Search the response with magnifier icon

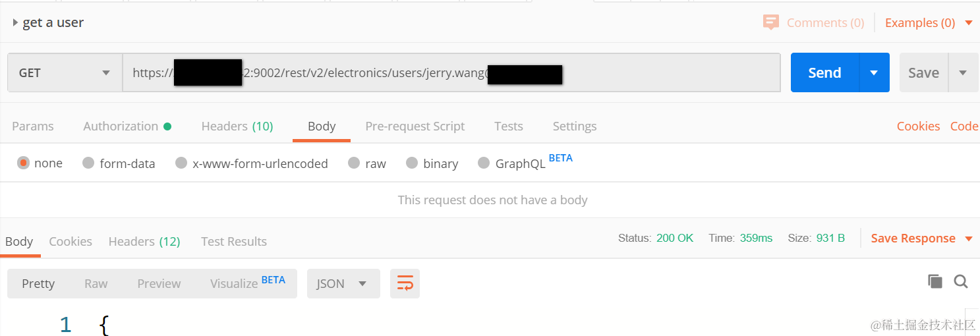tap(961, 281)
